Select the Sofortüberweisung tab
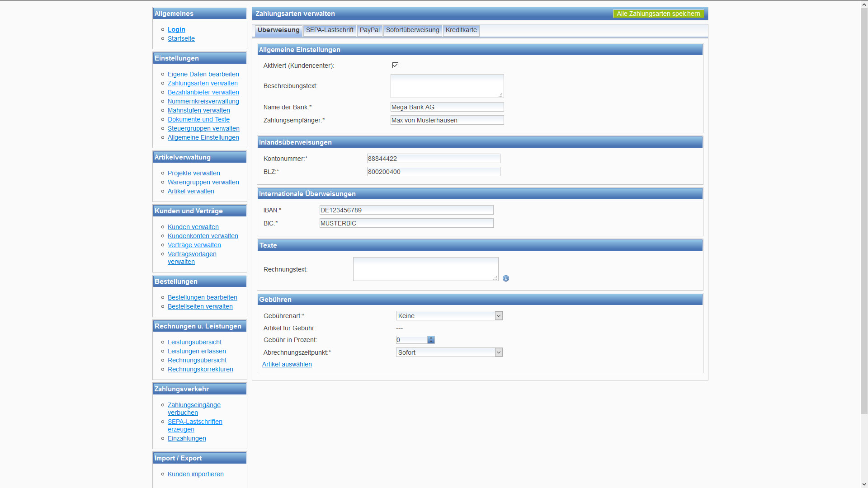Screen dimensions: 868x488 [412, 30]
